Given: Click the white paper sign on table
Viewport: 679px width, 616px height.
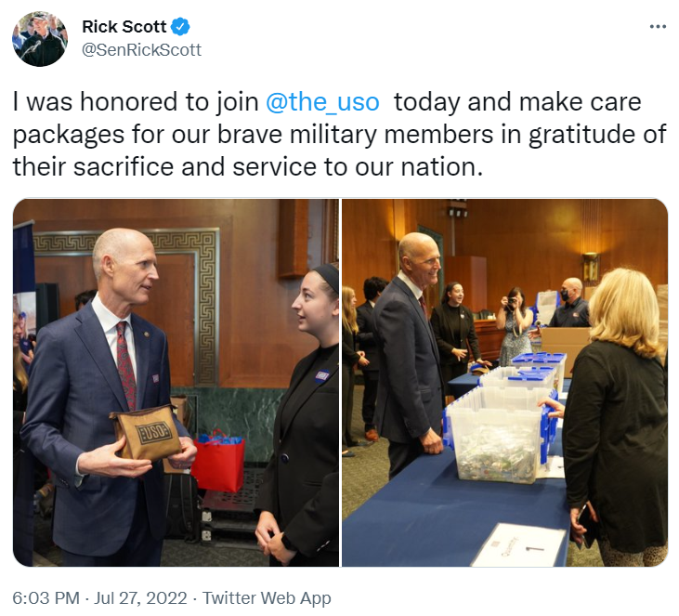Looking at the screenshot, I should click(518, 544).
